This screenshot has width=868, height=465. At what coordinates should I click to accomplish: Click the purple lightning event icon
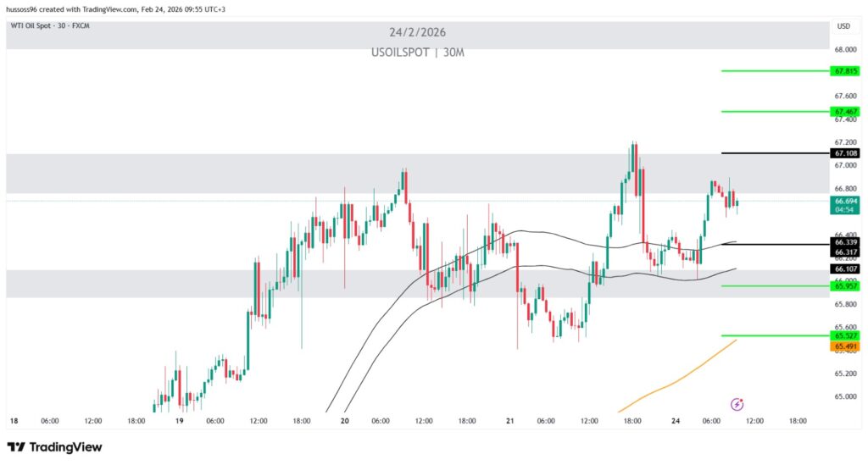tap(737, 403)
